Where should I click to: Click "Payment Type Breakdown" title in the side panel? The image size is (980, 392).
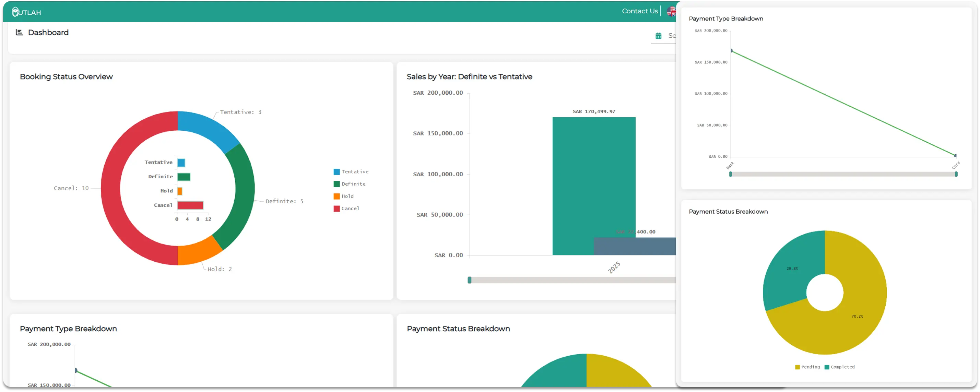726,19
